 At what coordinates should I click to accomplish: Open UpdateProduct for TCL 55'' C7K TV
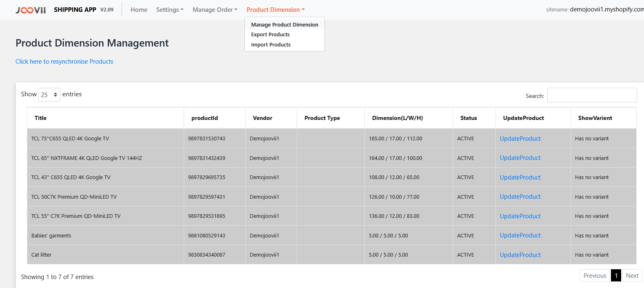pos(520,216)
